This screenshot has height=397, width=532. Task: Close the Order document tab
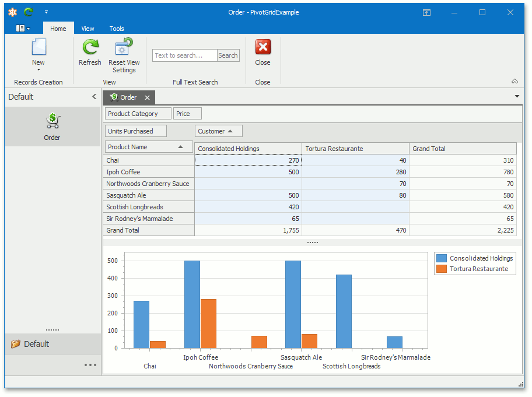click(x=147, y=97)
